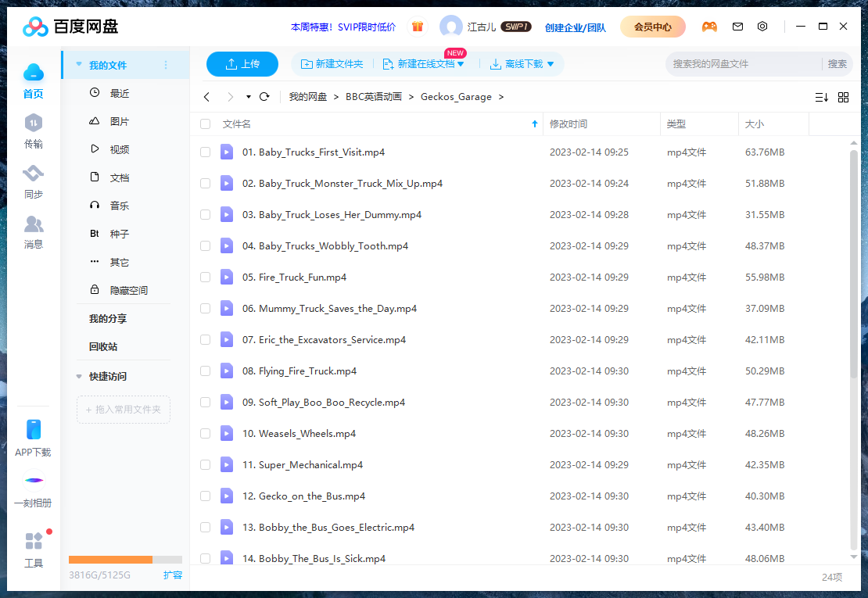Viewport: 868px width, 598px height.
Task: Switch to grid view icon
Action: [x=843, y=97]
